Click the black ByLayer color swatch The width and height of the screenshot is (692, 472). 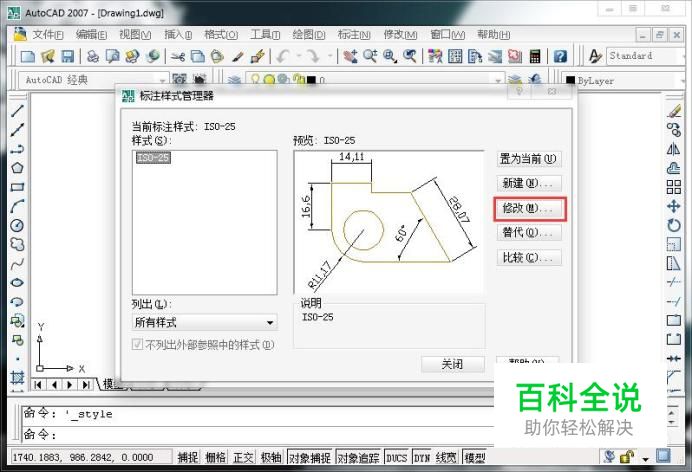tap(570, 81)
